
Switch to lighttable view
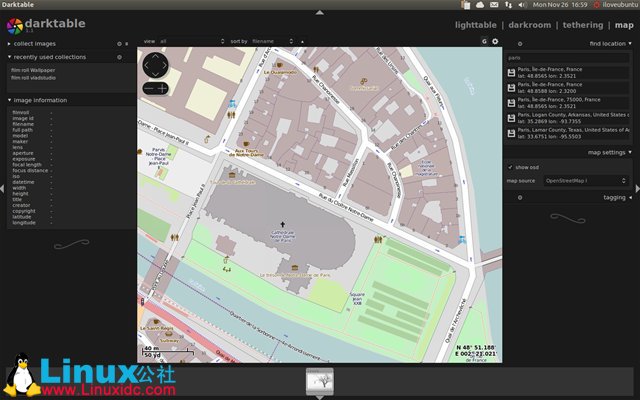pyautogui.click(x=476, y=25)
